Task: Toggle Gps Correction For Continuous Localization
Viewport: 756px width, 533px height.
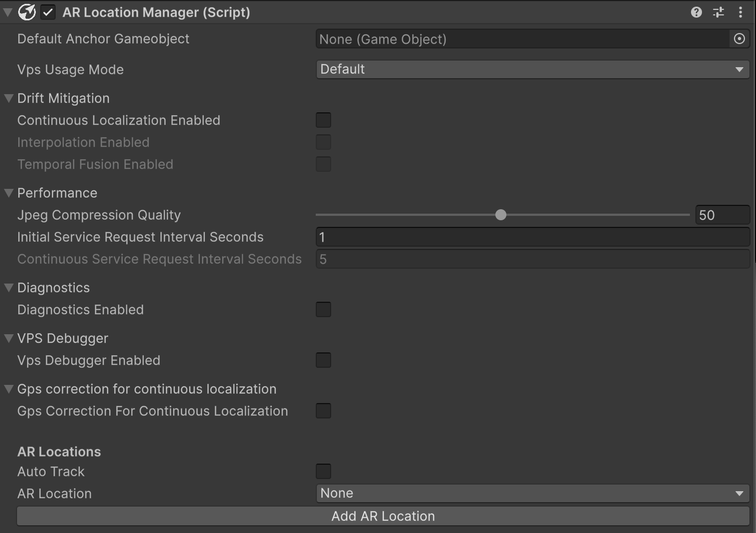Action: pyautogui.click(x=323, y=410)
